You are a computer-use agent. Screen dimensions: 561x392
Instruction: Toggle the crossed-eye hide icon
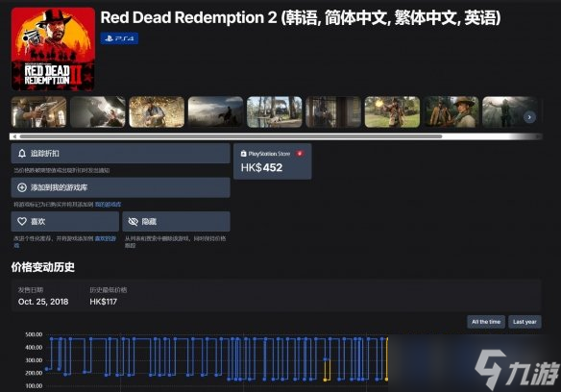(134, 222)
